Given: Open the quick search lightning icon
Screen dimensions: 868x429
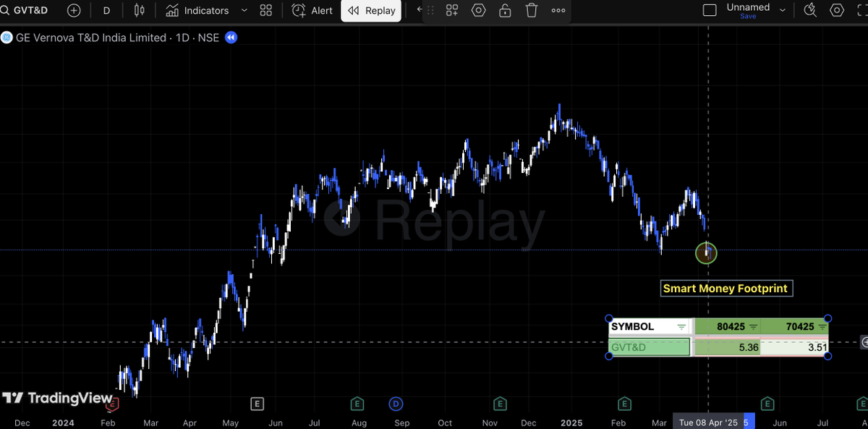Looking at the screenshot, I should click(810, 10).
